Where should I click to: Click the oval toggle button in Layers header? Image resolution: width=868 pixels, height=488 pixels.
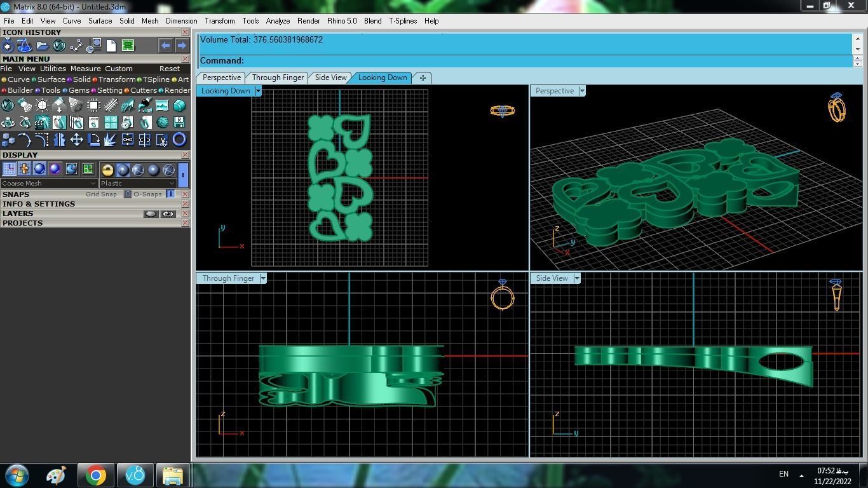pos(151,214)
